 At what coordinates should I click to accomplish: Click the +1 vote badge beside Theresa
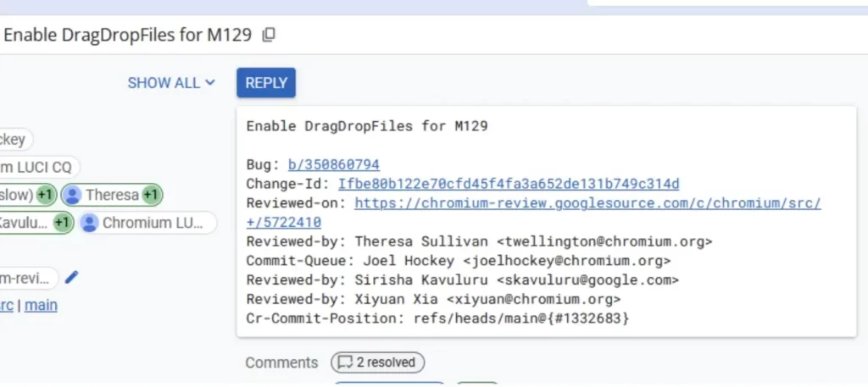(x=151, y=195)
